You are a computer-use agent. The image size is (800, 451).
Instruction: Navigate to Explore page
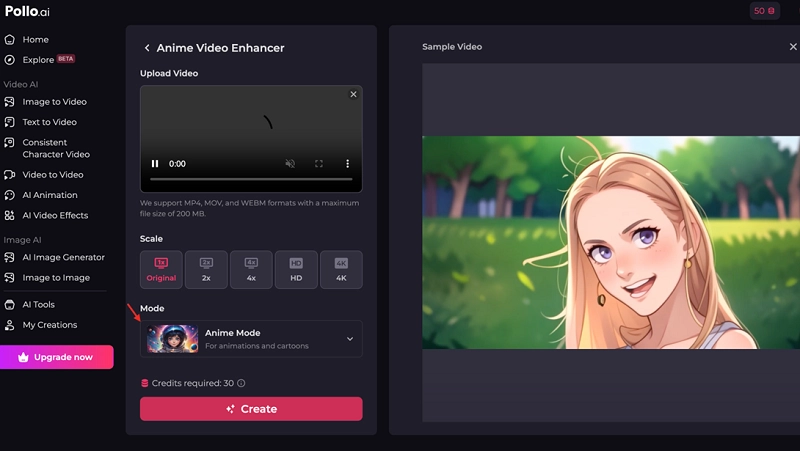(38, 60)
